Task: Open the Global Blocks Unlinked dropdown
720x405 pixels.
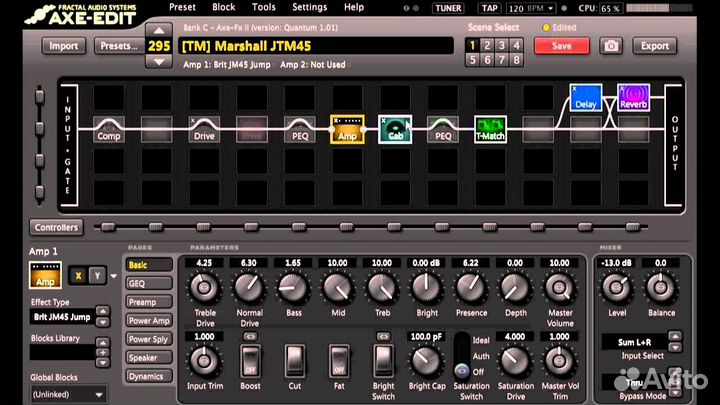Action: pyautogui.click(x=68, y=394)
